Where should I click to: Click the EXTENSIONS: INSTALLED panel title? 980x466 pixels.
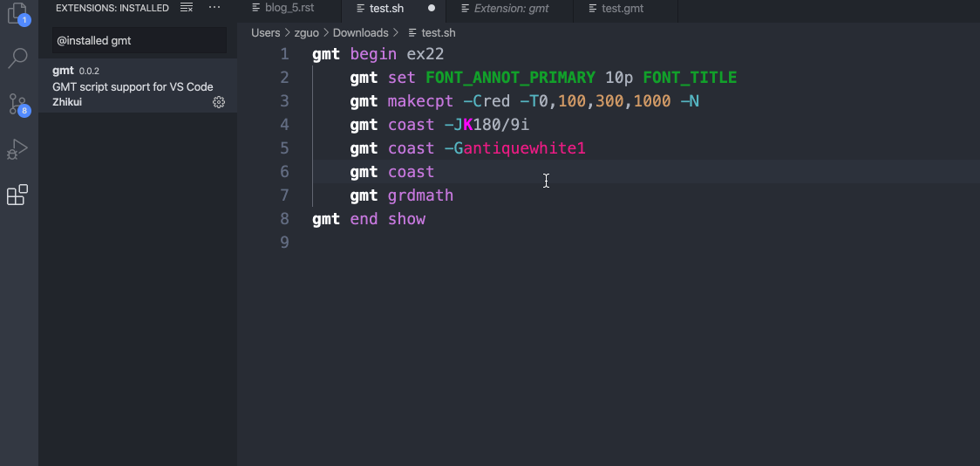point(112,8)
